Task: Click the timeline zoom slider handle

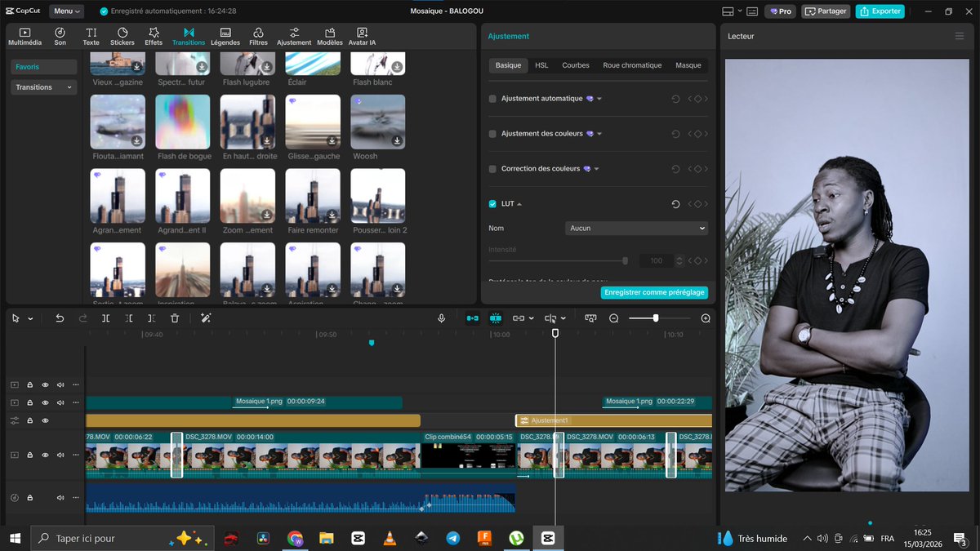Action: pyautogui.click(x=655, y=318)
